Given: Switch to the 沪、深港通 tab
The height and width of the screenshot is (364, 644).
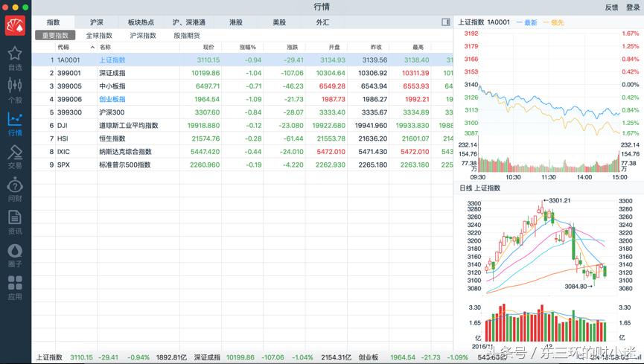Looking at the screenshot, I should 189,22.
